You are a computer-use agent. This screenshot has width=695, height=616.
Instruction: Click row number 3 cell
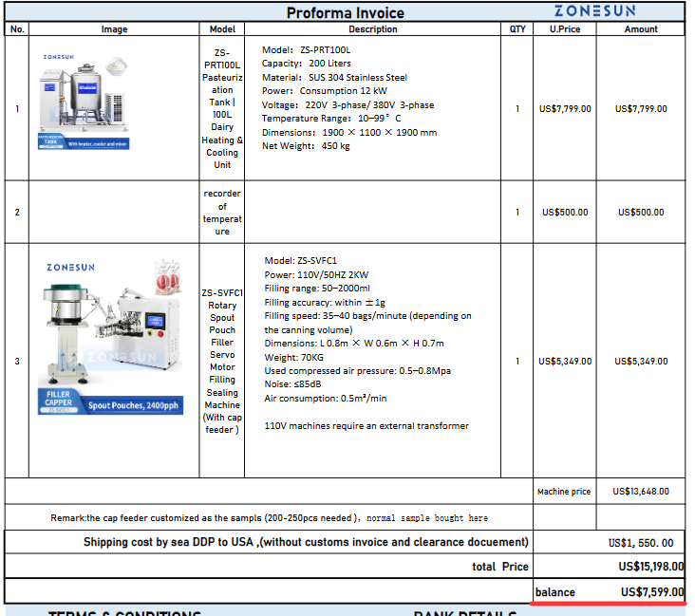coord(17,362)
